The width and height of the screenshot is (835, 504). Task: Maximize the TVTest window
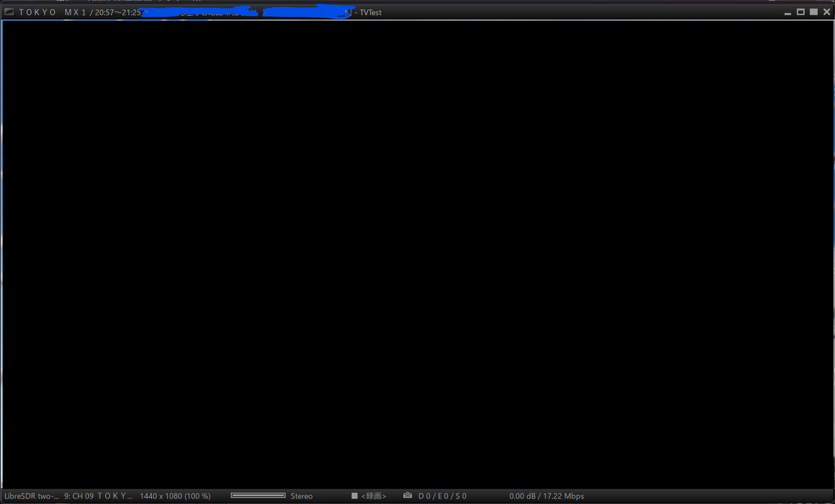click(x=801, y=12)
